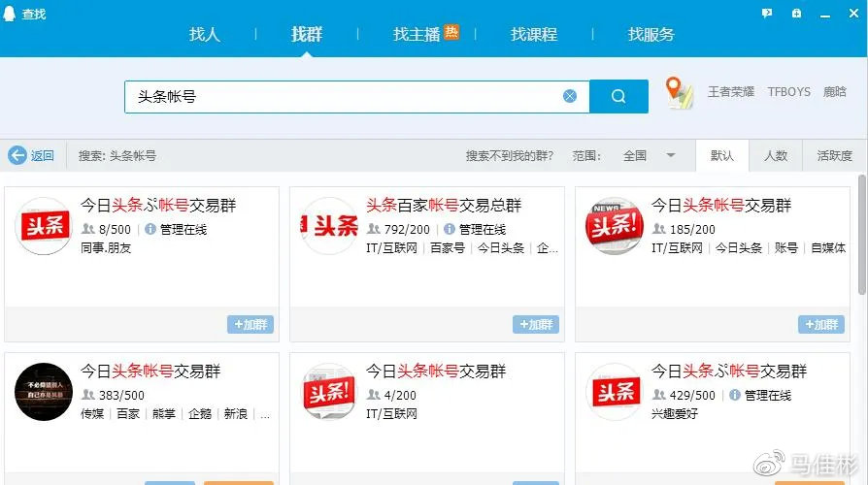Switch to the 找人 tab

click(x=205, y=34)
